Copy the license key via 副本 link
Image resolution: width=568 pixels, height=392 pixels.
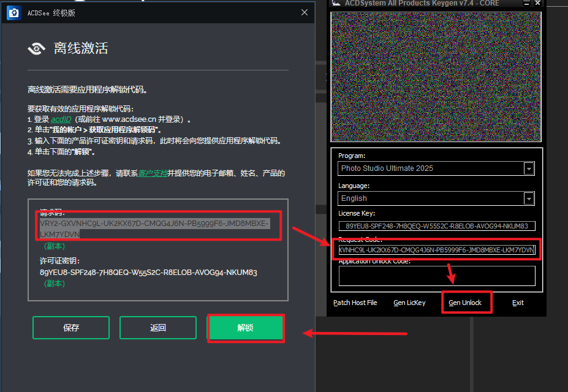click(54, 284)
